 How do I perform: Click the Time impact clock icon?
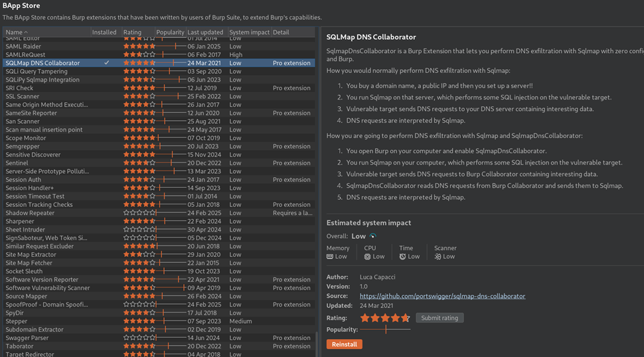[402, 256]
